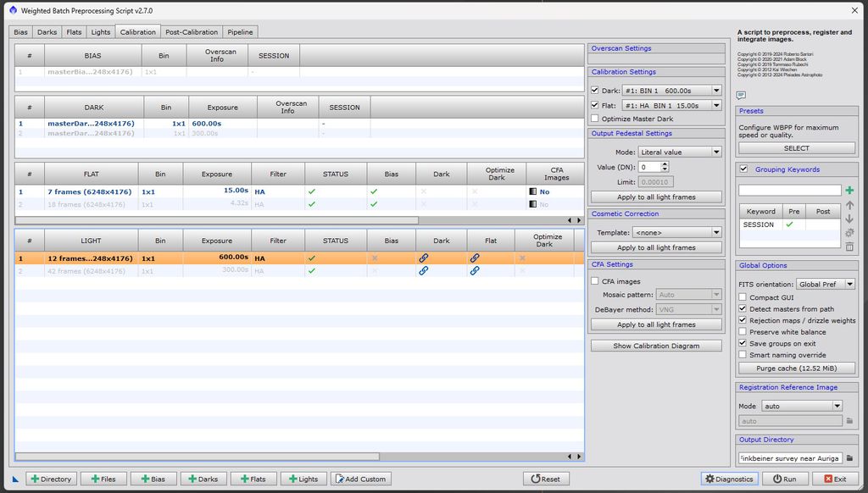Click the Presets SELECT button

click(x=797, y=148)
